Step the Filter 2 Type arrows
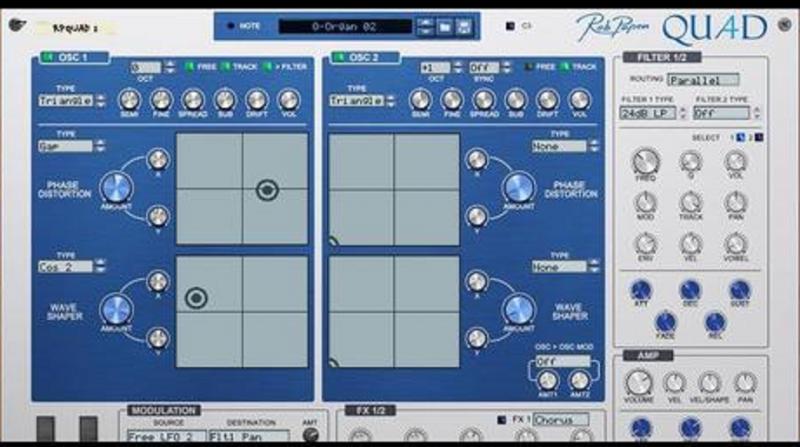The width and height of the screenshot is (800, 447). (757, 113)
